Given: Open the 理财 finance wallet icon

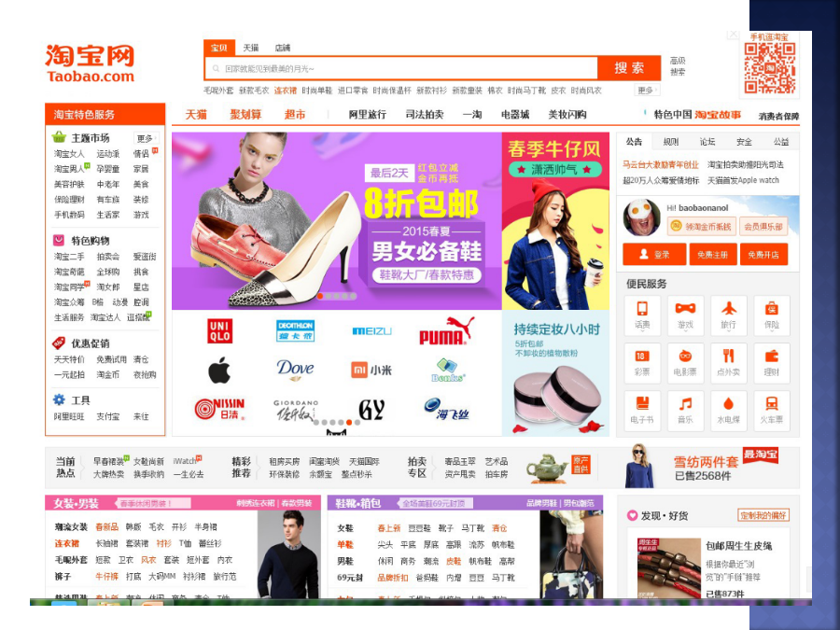Looking at the screenshot, I should point(772,363).
